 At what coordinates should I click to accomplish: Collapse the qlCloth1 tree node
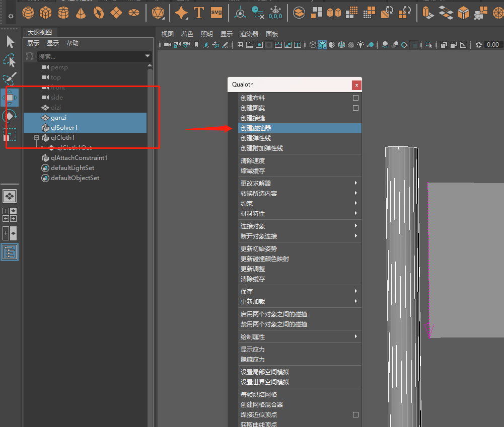36,138
